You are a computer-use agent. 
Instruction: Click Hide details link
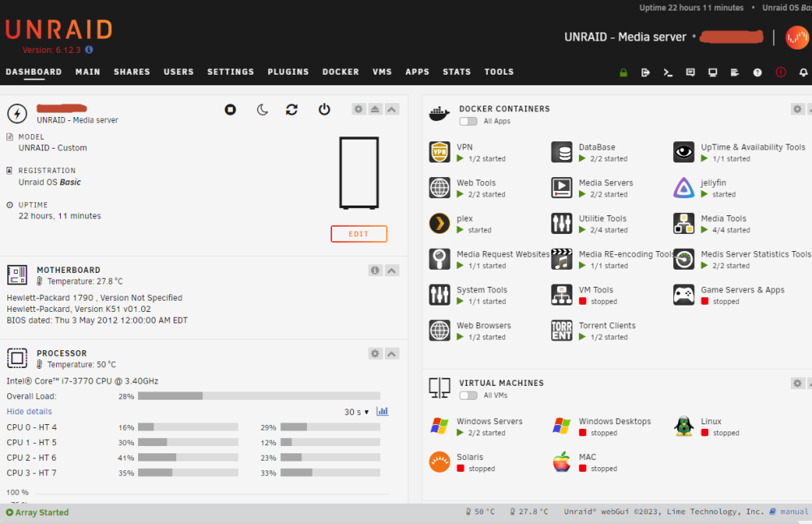tap(29, 412)
